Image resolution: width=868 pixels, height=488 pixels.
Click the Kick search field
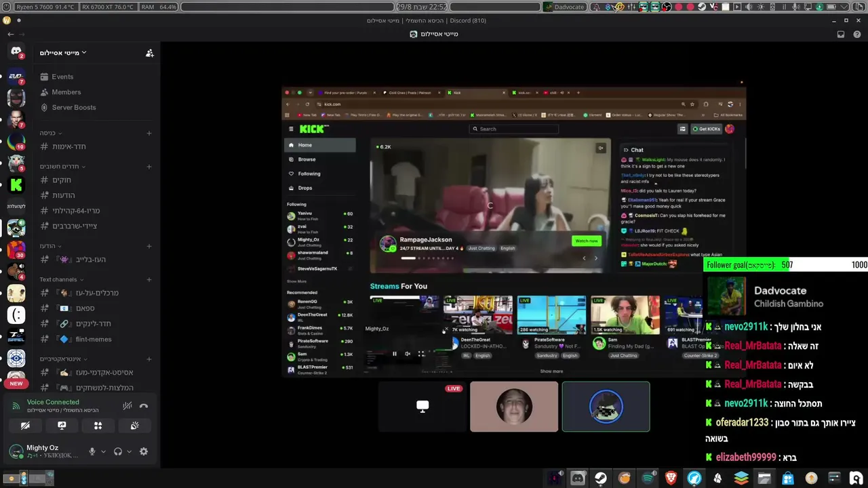[514, 129]
